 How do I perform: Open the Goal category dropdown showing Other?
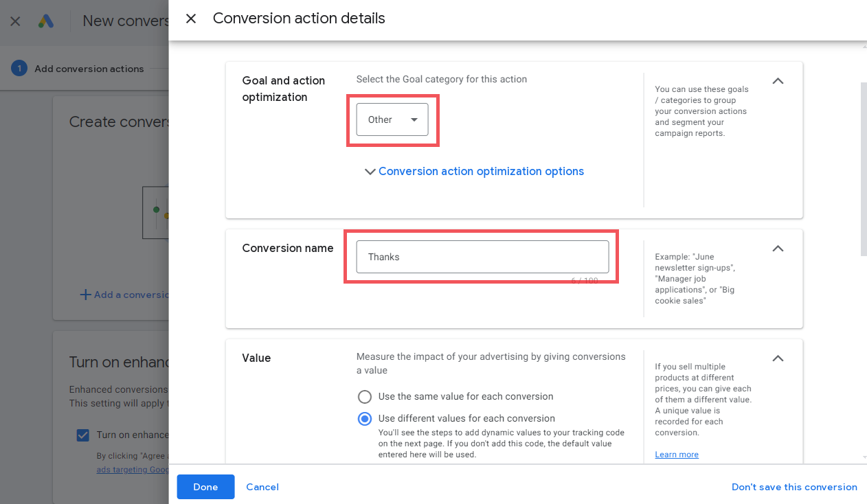pos(392,119)
